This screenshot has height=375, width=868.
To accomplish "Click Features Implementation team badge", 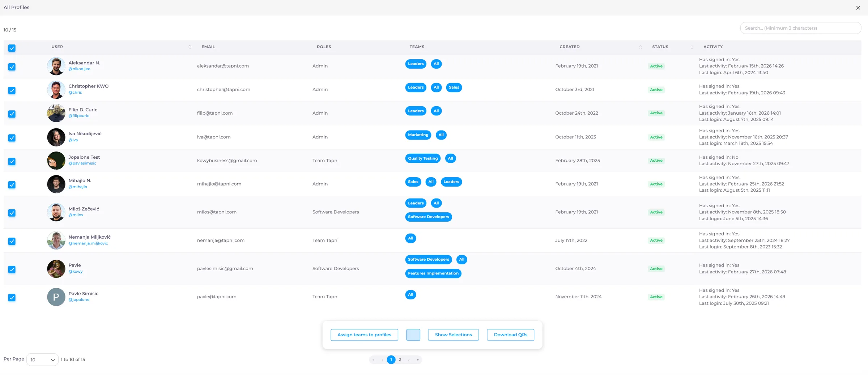I will (x=433, y=273).
